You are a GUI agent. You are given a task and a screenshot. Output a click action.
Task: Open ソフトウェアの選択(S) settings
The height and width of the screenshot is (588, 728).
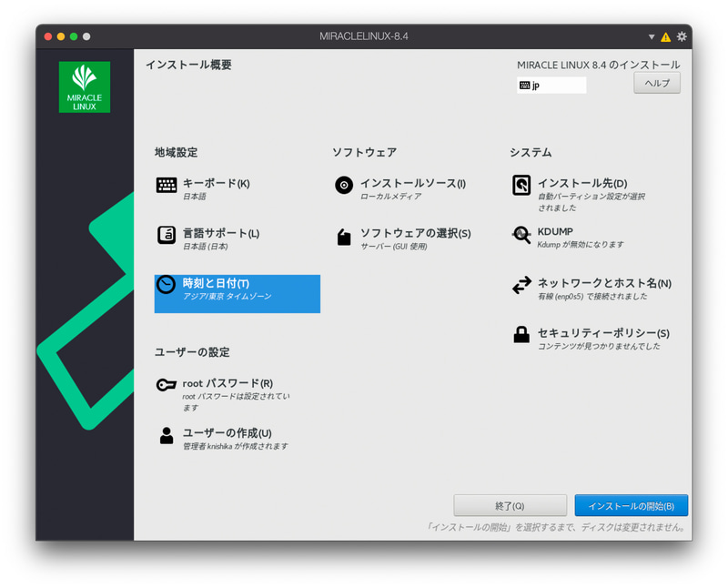click(416, 233)
